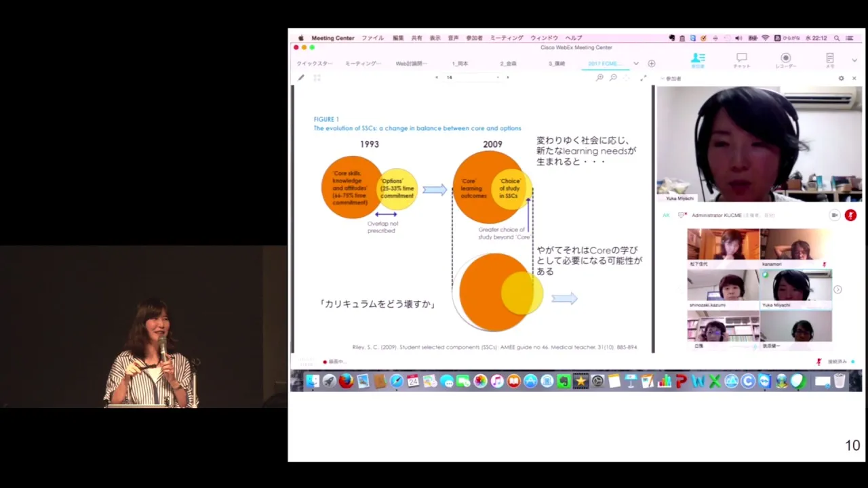The width and height of the screenshot is (868, 488).
Task: Open Launchpad rocket icon in Dock
Action: [x=329, y=381]
